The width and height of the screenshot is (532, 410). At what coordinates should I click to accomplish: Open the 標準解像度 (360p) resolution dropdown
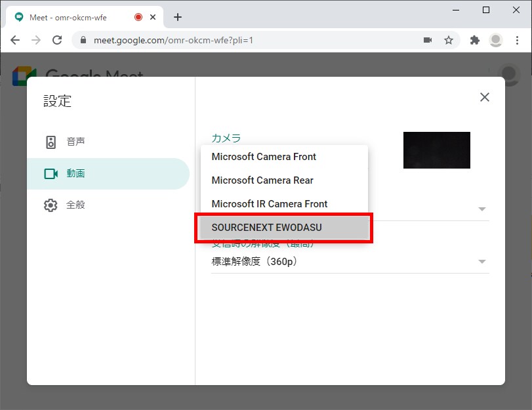pos(350,261)
